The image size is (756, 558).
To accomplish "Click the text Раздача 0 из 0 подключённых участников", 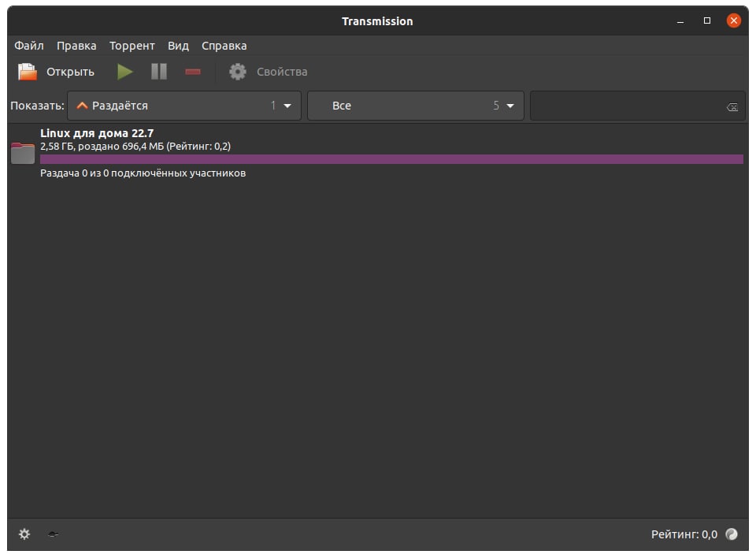I will click(143, 173).
